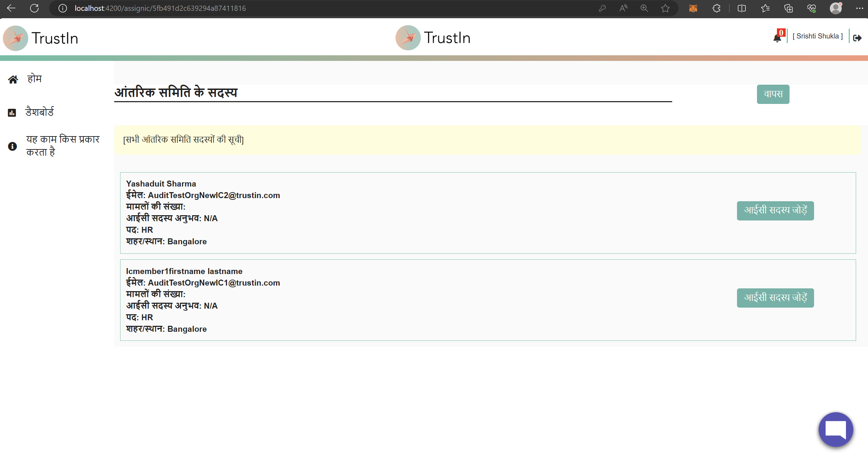This screenshot has width=868, height=456.
Task: Open the browser profile avatar icon
Action: (836, 8)
